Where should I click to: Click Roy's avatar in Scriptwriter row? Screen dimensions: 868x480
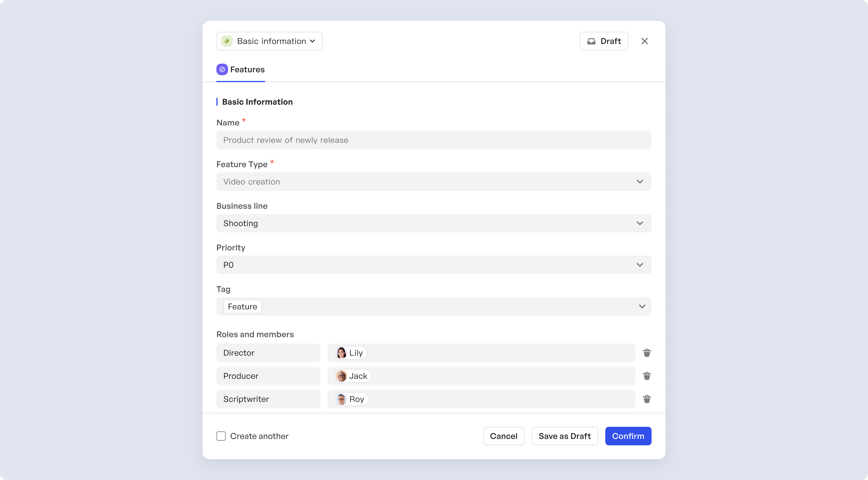pos(341,399)
